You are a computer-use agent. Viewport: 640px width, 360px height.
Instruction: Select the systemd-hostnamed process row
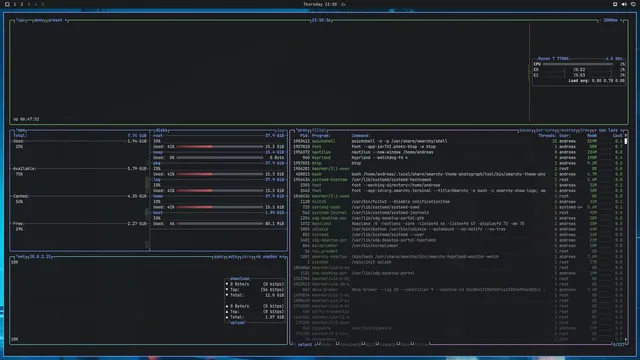(x=457, y=180)
